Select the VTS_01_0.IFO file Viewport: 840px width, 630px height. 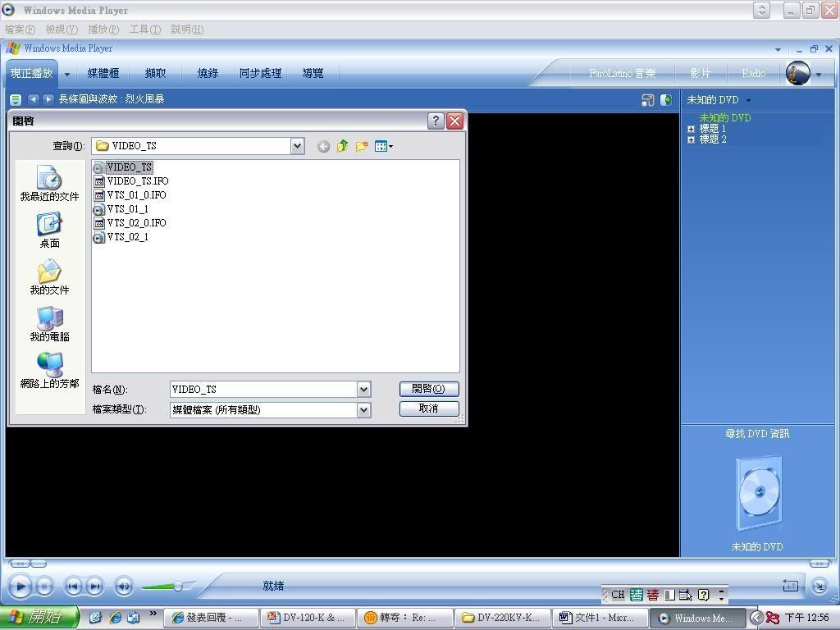point(130,195)
